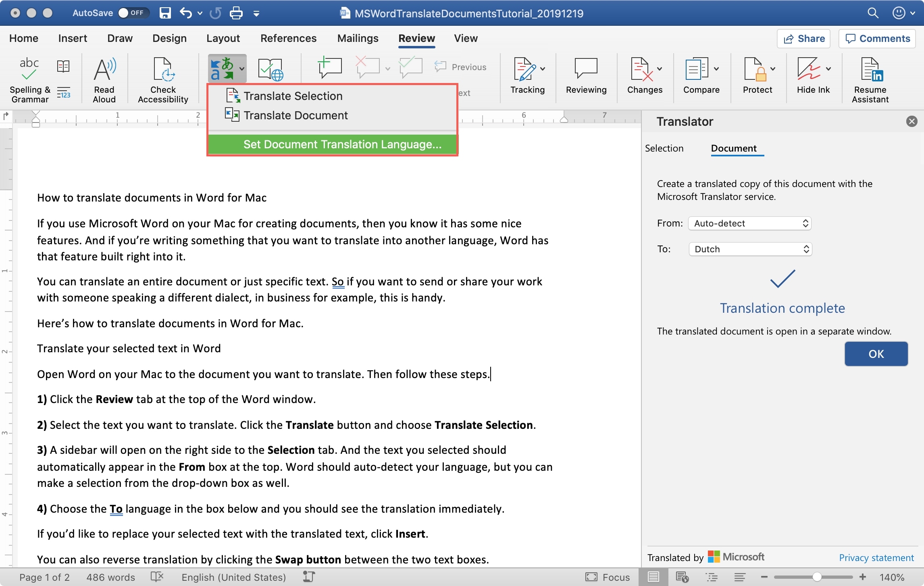Open the From language dropdown

[750, 223]
